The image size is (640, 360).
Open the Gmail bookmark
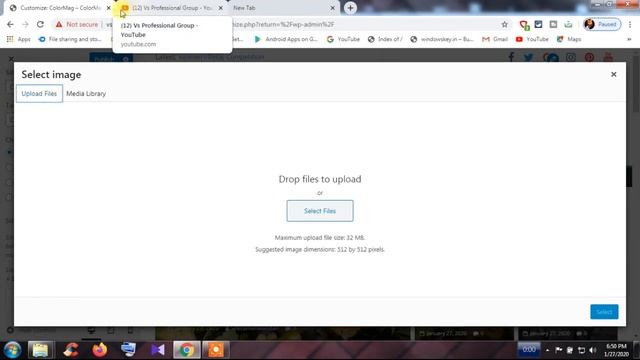point(495,39)
